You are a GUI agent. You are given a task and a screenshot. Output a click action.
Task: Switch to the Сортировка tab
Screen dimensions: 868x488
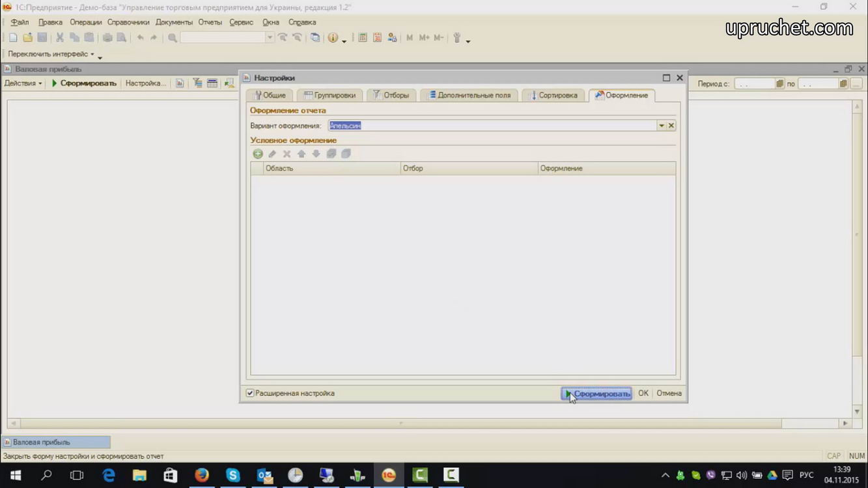pos(553,95)
